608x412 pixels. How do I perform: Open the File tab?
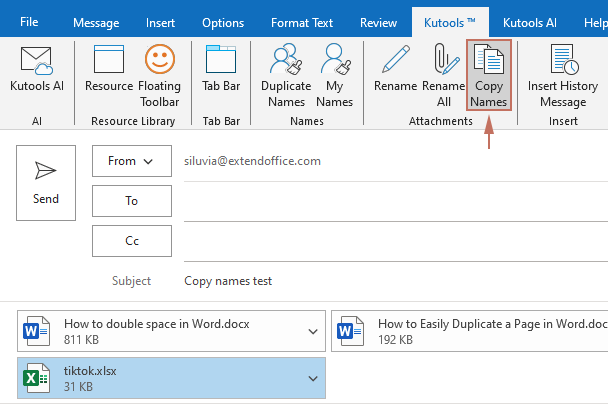tap(29, 22)
